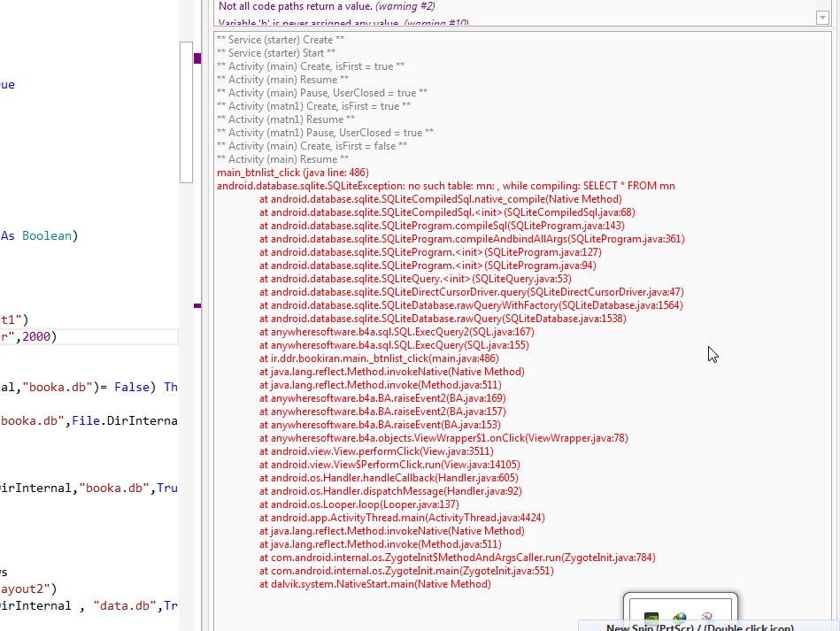Click the 'main_btnlist_click (java line: 486)' log line
The image size is (840, 631).
point(292,173)
